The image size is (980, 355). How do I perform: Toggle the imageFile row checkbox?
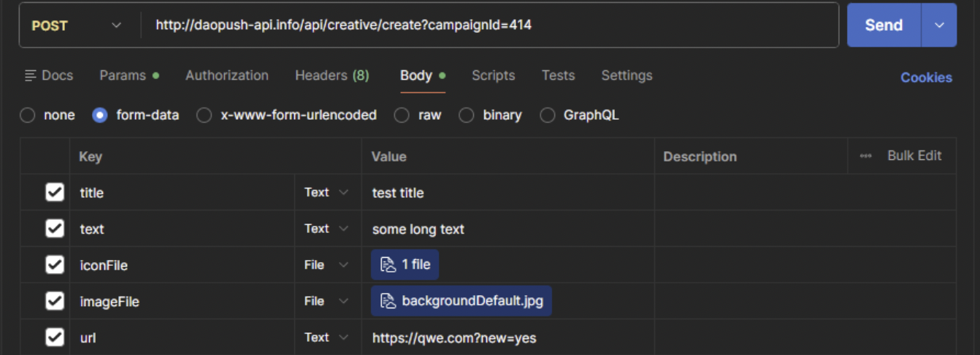(x=55, y=301)
